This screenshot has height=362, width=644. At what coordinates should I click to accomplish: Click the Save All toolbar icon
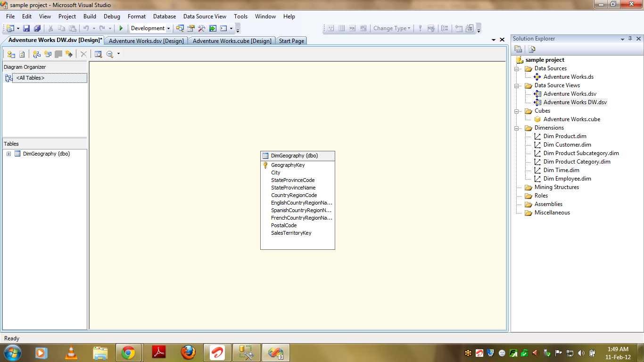point(37,28)
